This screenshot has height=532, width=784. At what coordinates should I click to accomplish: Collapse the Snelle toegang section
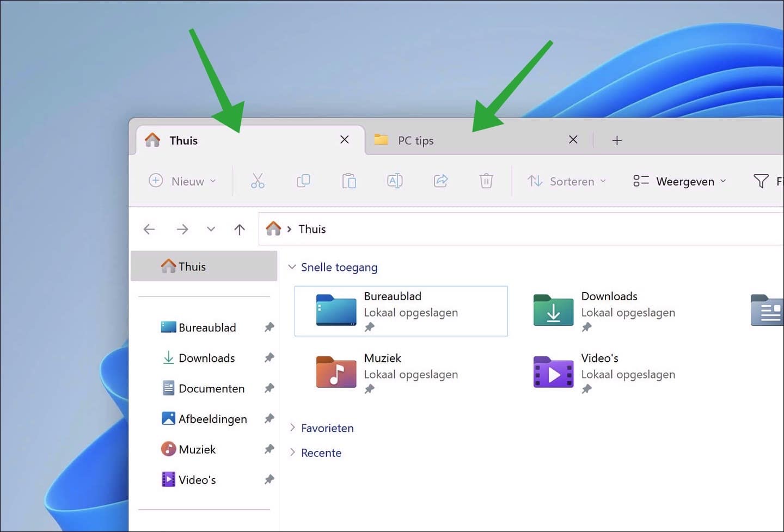point(292,267)
